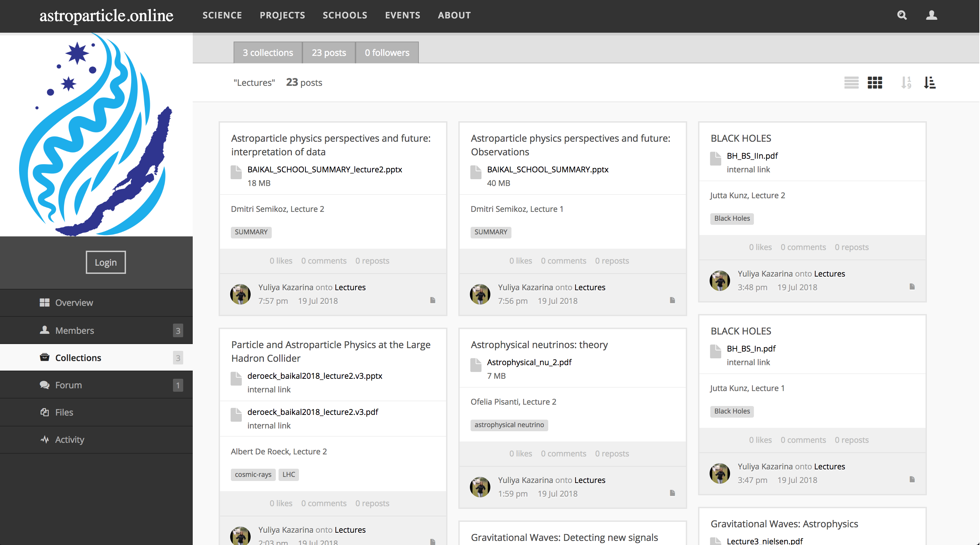The width and height of the screenshot is (980, 545).
Task: Switch to grid view layout
Action: click(x=875, y=82)
